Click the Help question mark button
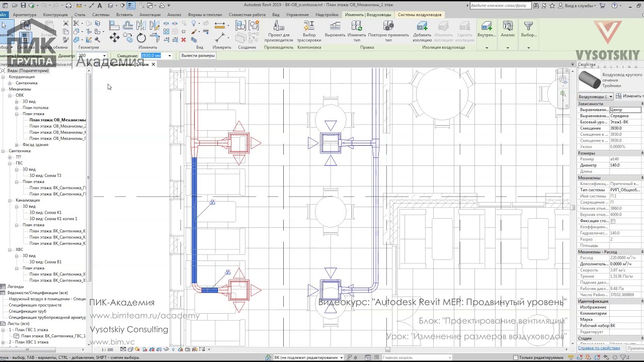The height and width of the screenshot is (362, 644). [x=615, y=6]
